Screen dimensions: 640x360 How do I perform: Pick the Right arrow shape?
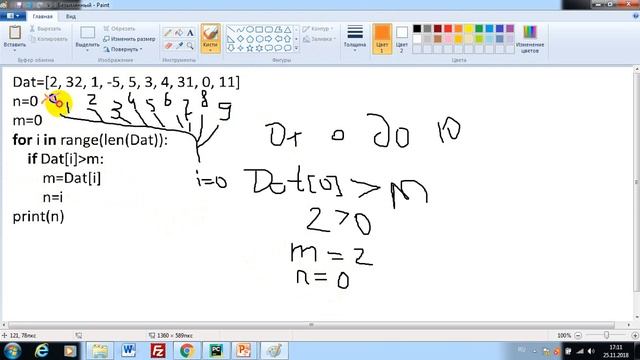pos(269,39)
